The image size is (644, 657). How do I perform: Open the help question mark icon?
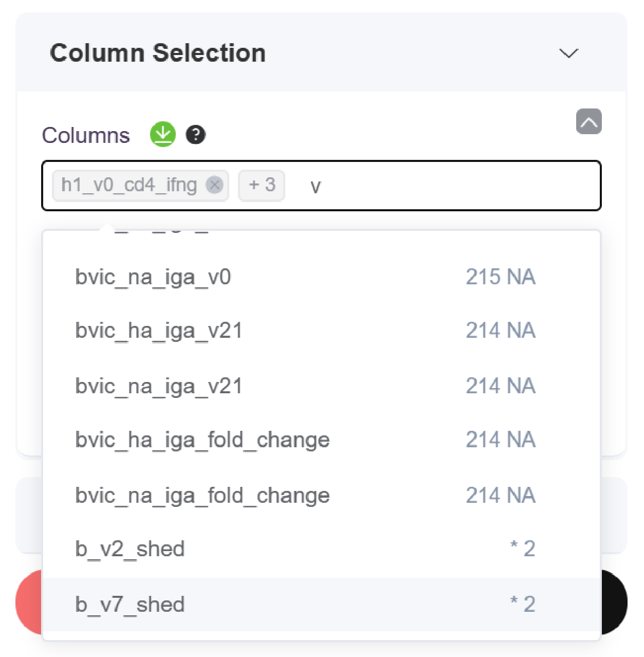point(195,135)
